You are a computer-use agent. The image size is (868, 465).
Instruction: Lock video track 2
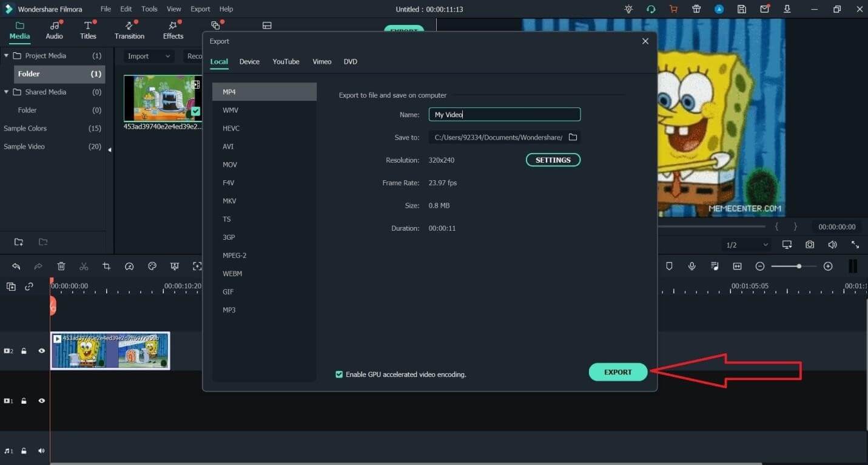coord(24,351)
